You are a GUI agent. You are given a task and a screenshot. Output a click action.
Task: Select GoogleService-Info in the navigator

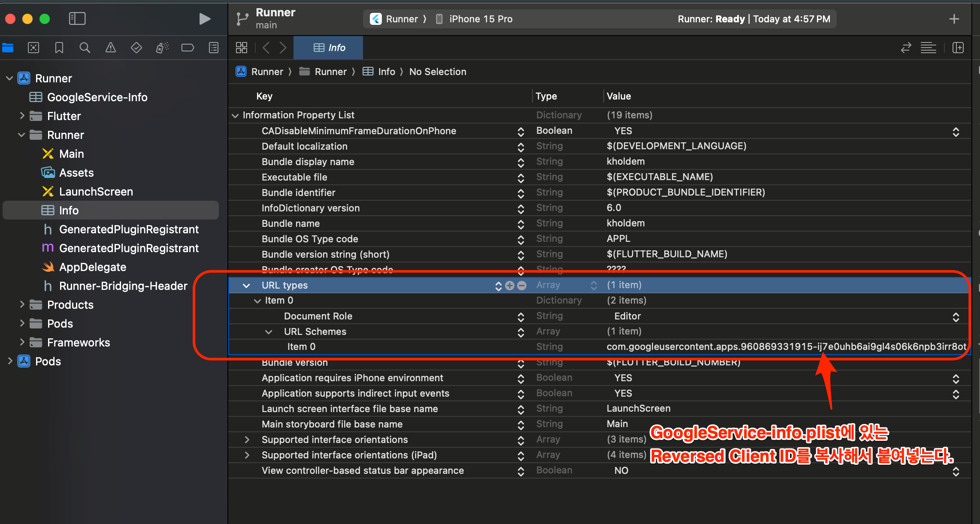[x=97, y=97]
